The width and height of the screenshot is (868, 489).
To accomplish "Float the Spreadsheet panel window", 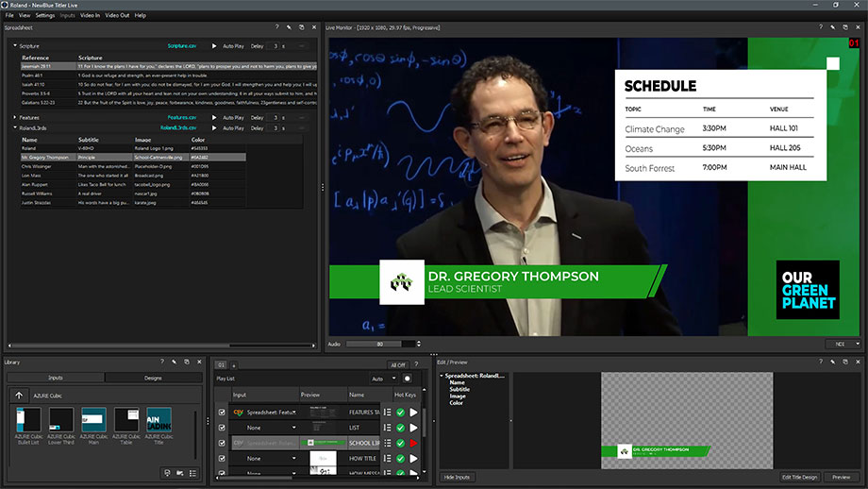I will [x=302, y=27].
